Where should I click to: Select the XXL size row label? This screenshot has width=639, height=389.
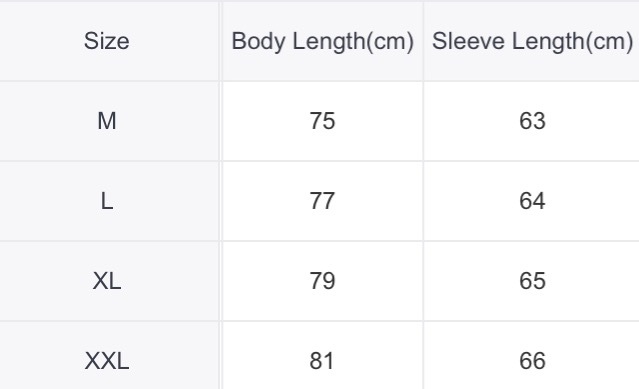click(x=107, y=361)
